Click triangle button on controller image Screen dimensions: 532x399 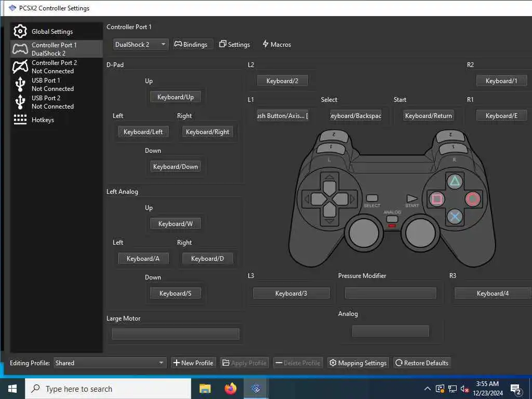455,181
